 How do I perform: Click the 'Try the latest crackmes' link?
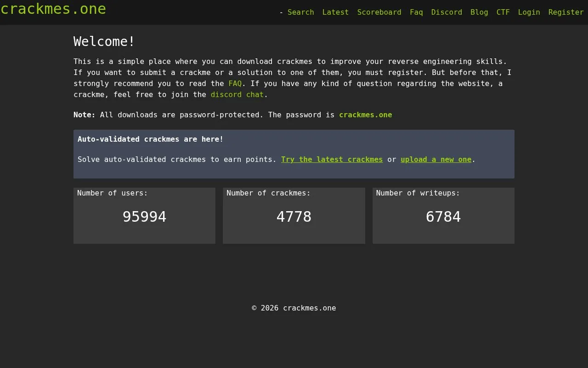(332, 159)
